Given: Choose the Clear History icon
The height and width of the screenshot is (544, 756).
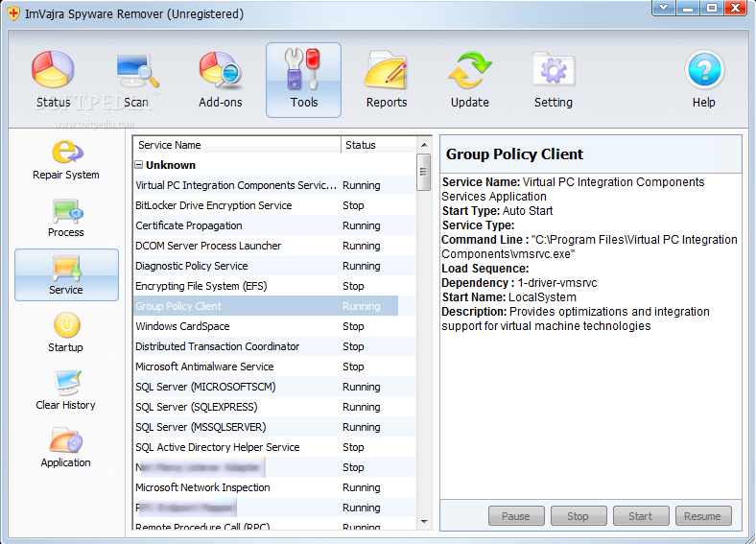Looking at the screenshot, I should (x=66, y=383).
